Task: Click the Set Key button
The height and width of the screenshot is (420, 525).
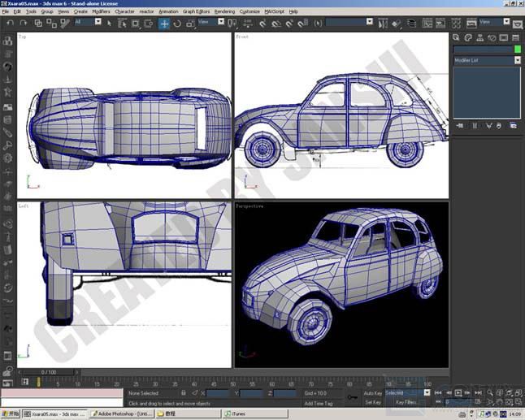Action: (373, 402)
